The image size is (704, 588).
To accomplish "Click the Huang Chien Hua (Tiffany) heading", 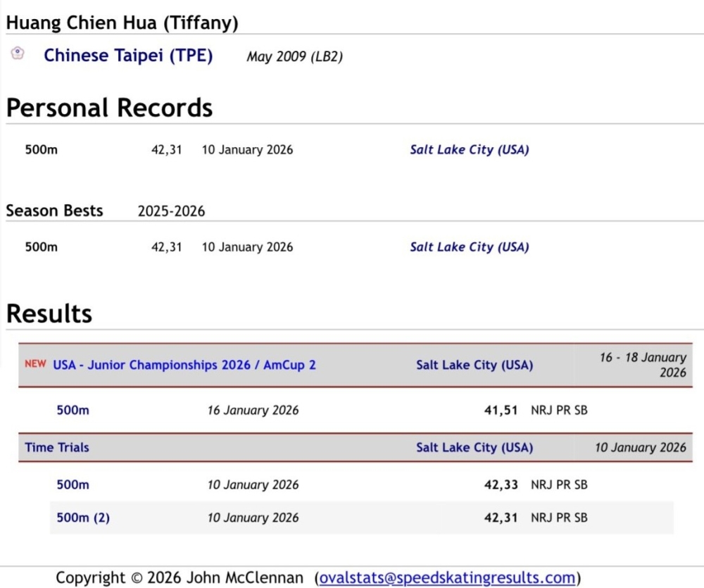I will click(x=122, y=23).
